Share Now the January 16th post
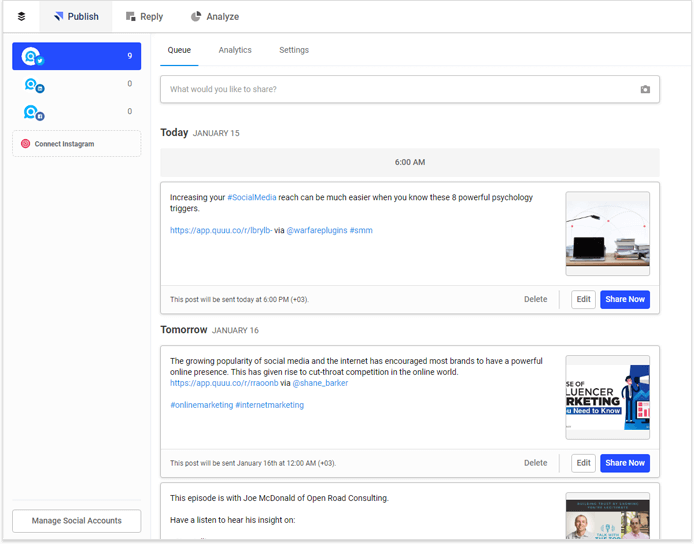This screenshot has height=544, width=694. [x=625, y=463]
